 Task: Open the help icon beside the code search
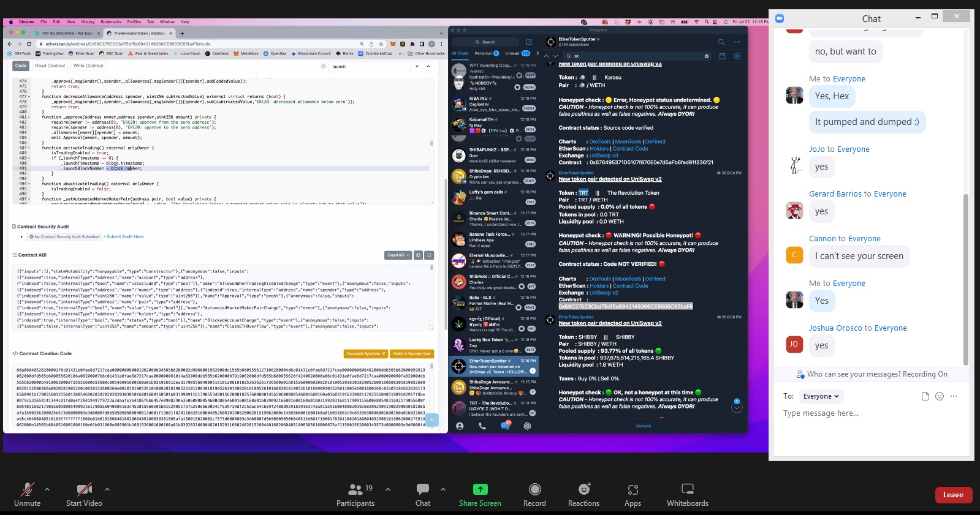324,66
